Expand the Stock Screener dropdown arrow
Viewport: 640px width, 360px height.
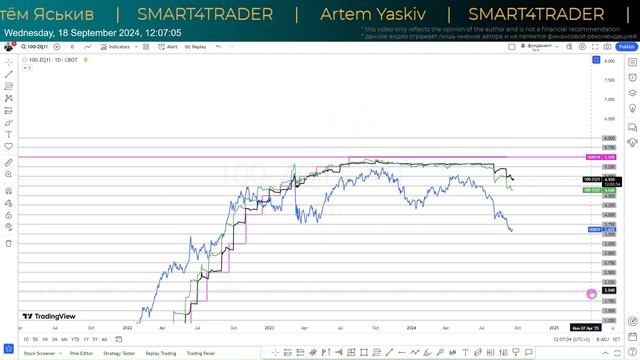click(x=60, y=353)
